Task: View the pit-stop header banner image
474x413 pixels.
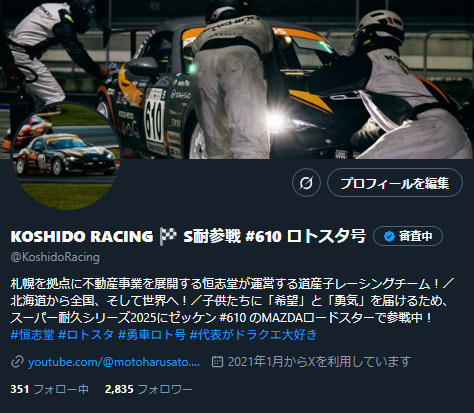Action: [237, 79]
